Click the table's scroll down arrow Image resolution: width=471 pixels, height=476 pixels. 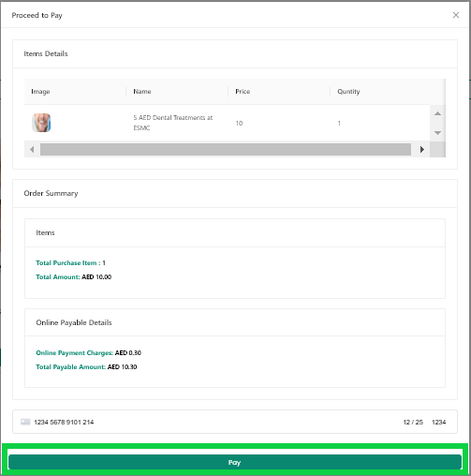[x=437, y=133]
